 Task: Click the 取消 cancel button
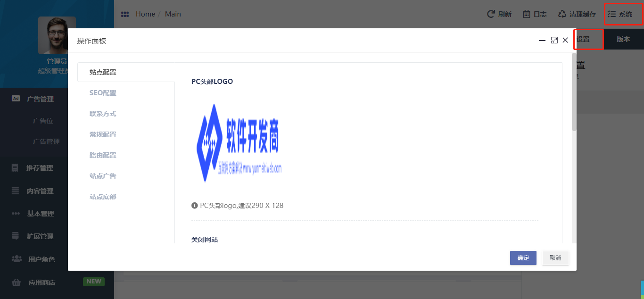click(555, 258)
